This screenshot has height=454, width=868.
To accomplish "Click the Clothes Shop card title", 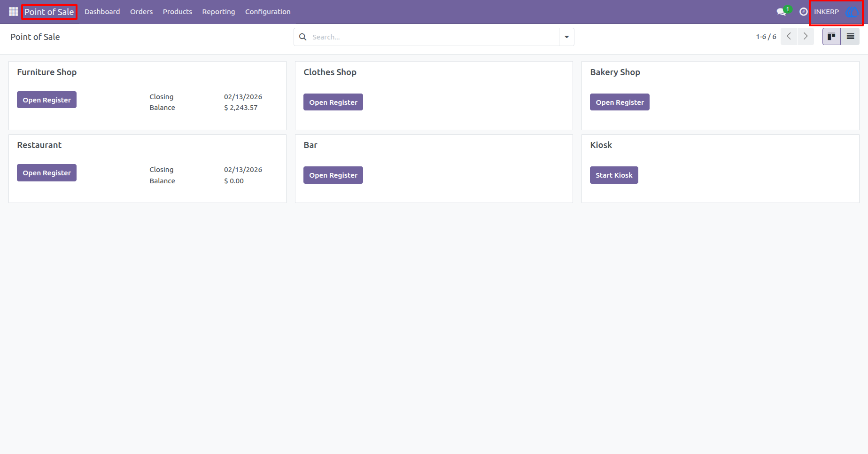I will (330, 72).
